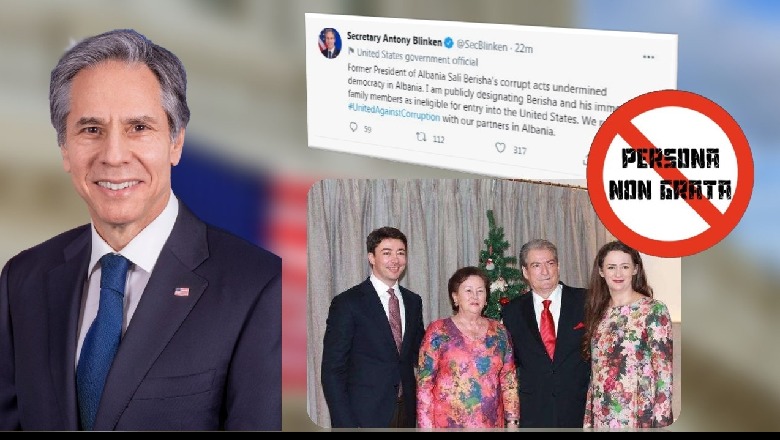Open the family photo with Christmas tree

[x=493, y=303]
